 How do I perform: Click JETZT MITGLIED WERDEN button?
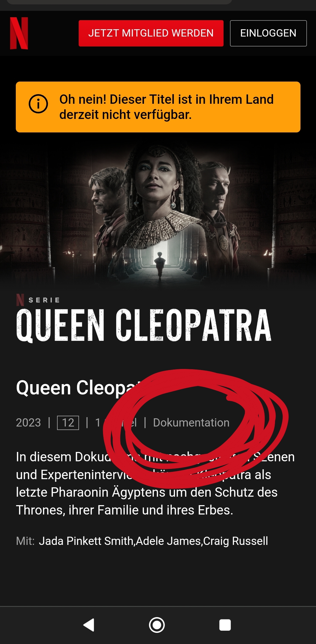(151, 33)
